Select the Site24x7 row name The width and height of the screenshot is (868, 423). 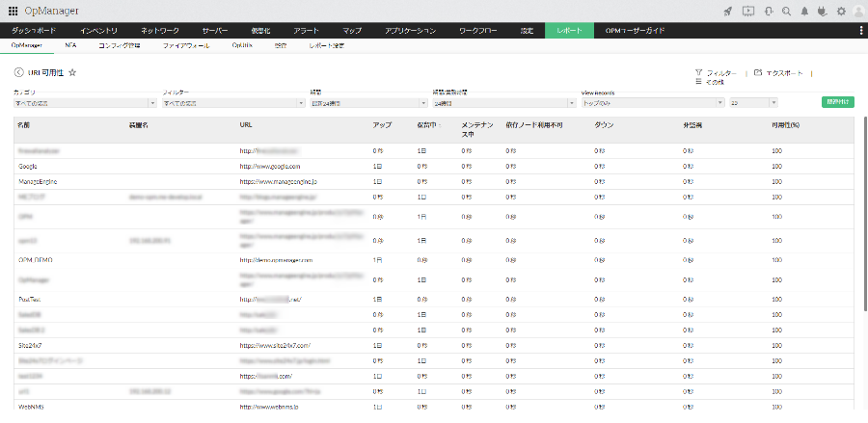[x=30, y=345]
